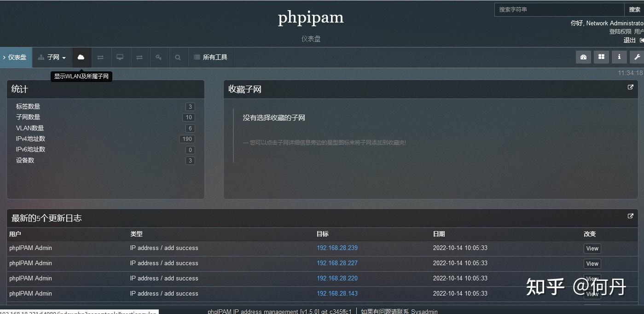Click the 登陆权限 link

(x=620, y=31)
